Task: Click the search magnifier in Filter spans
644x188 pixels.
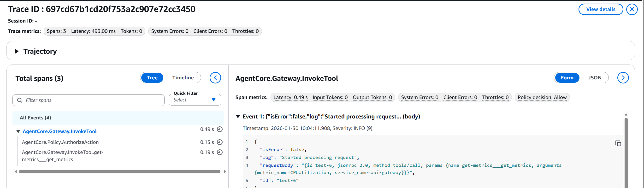Action: click(x=20, y=100)
